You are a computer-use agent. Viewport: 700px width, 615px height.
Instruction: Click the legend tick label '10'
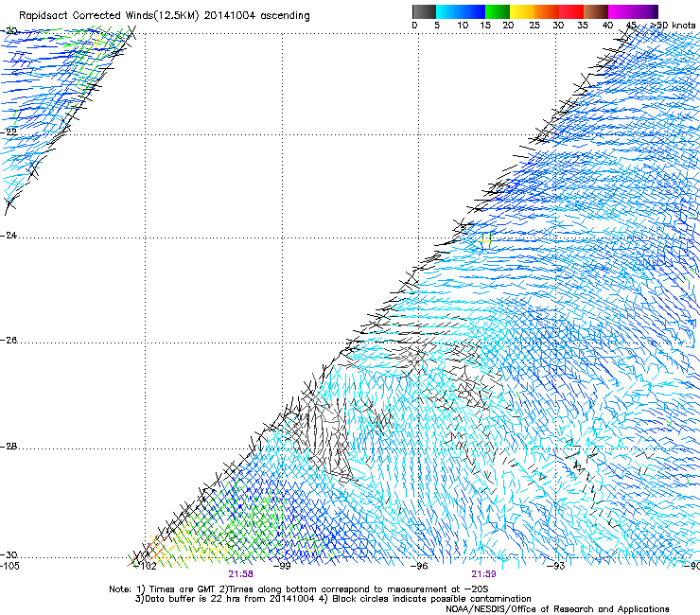[x=463, y=26]
